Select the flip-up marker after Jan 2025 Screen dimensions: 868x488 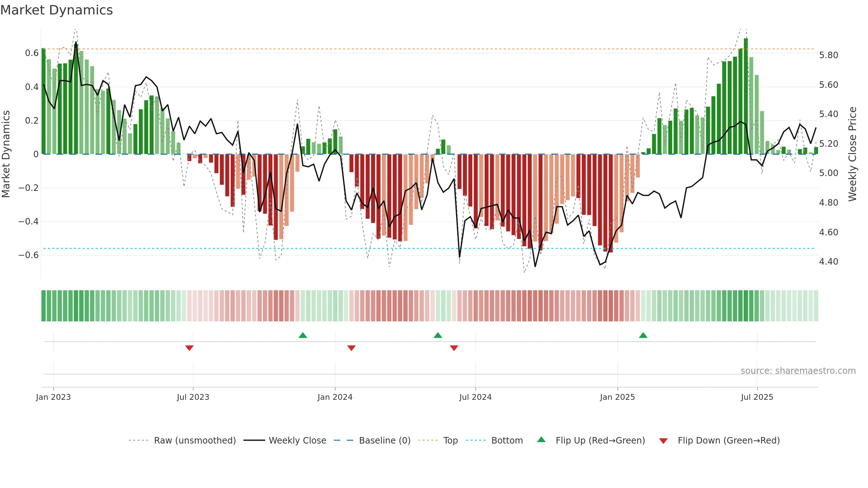point(643,335)
